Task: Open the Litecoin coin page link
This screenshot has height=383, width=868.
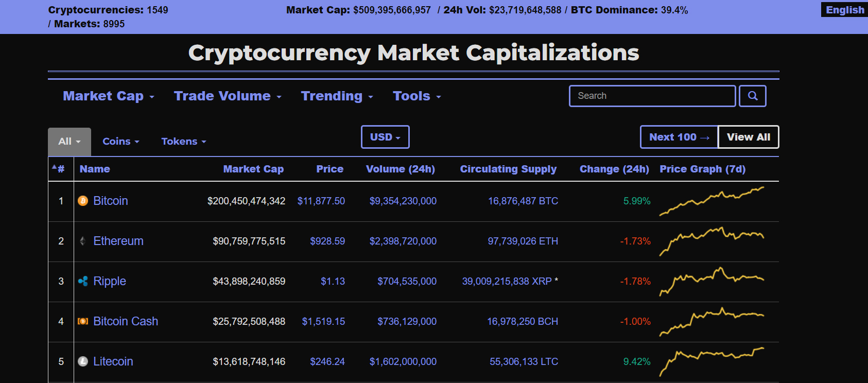Action: (x=113, y=361)
